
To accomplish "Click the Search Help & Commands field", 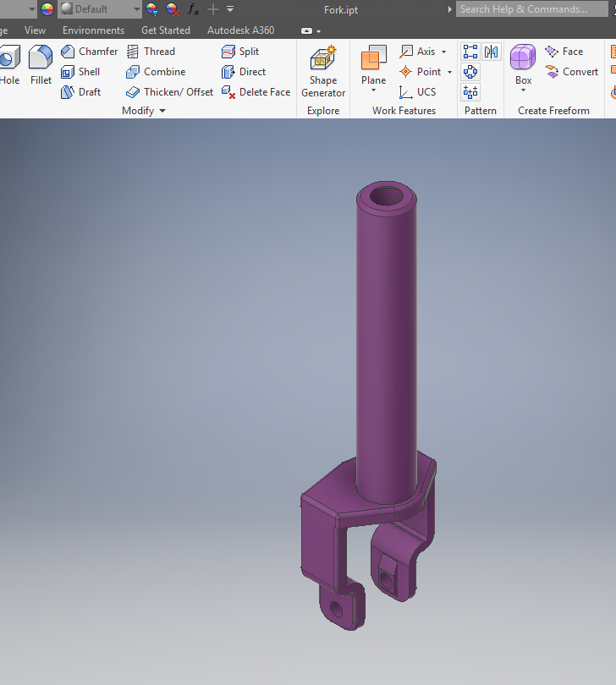I will click(x=531, y=9).
